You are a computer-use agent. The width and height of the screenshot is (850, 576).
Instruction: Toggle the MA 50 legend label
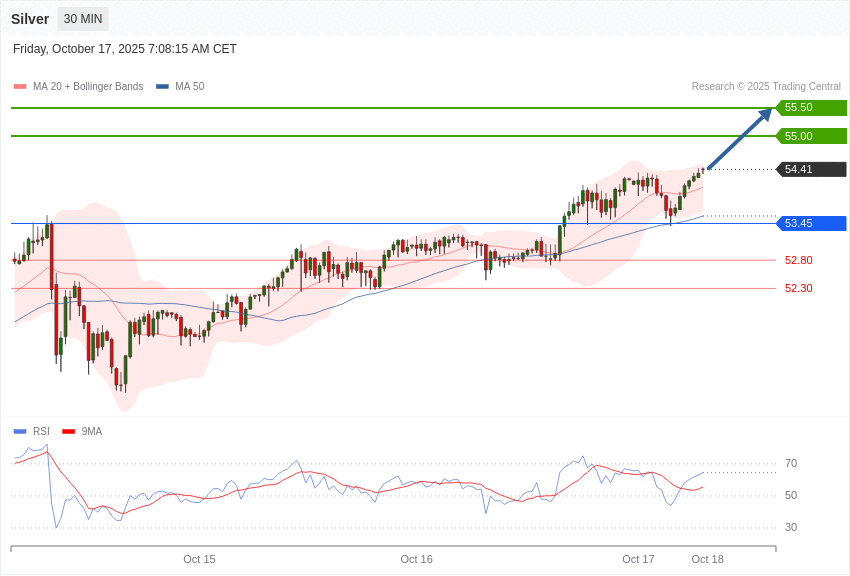189,87
